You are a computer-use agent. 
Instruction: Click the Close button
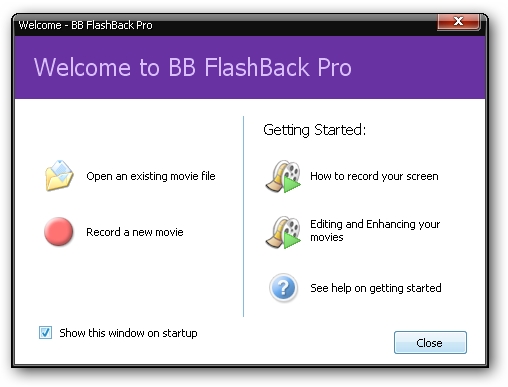tap(430, 342)
